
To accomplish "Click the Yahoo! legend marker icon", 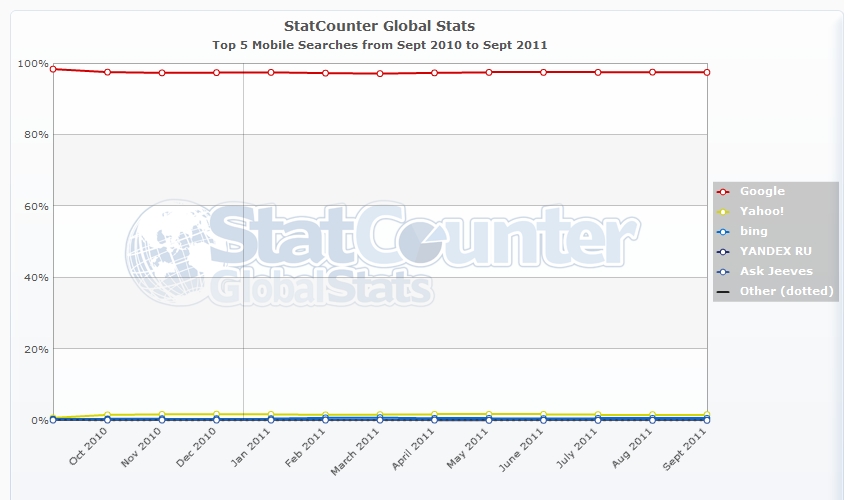I will 723,211.
